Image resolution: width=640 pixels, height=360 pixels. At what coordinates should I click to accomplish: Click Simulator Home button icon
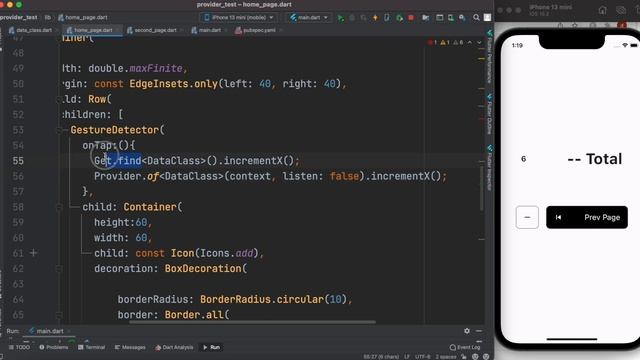pyautogui.click(x=602, y=10)
